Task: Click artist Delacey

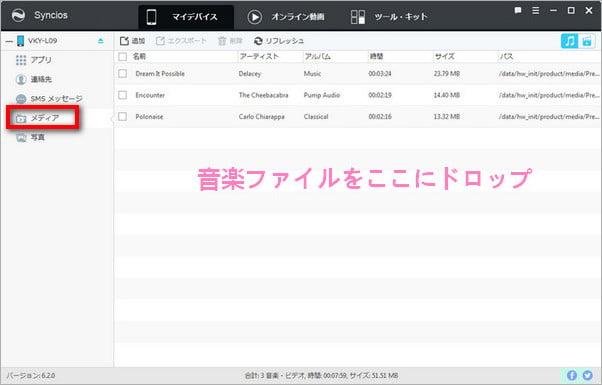Action: [x=250, y=74]
